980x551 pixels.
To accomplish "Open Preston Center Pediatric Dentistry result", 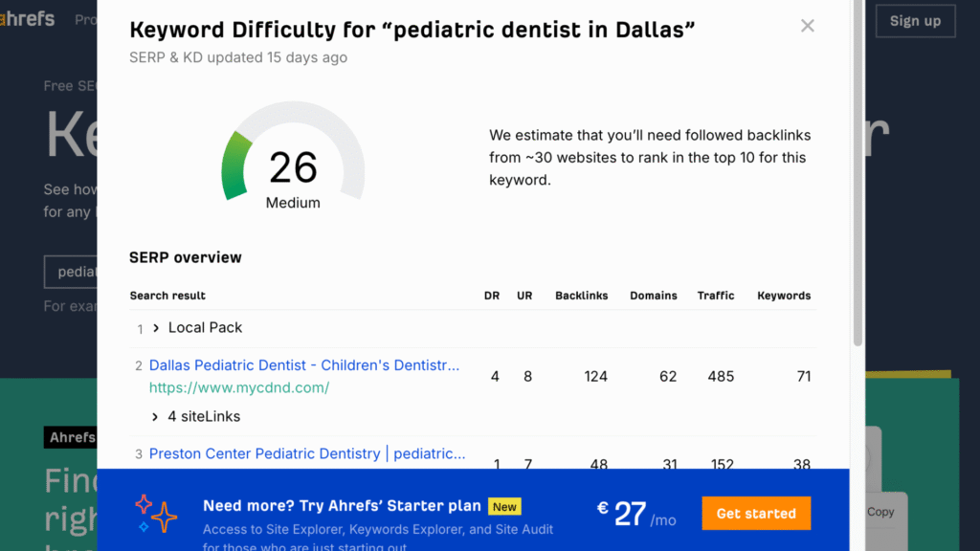I will 307,453.
